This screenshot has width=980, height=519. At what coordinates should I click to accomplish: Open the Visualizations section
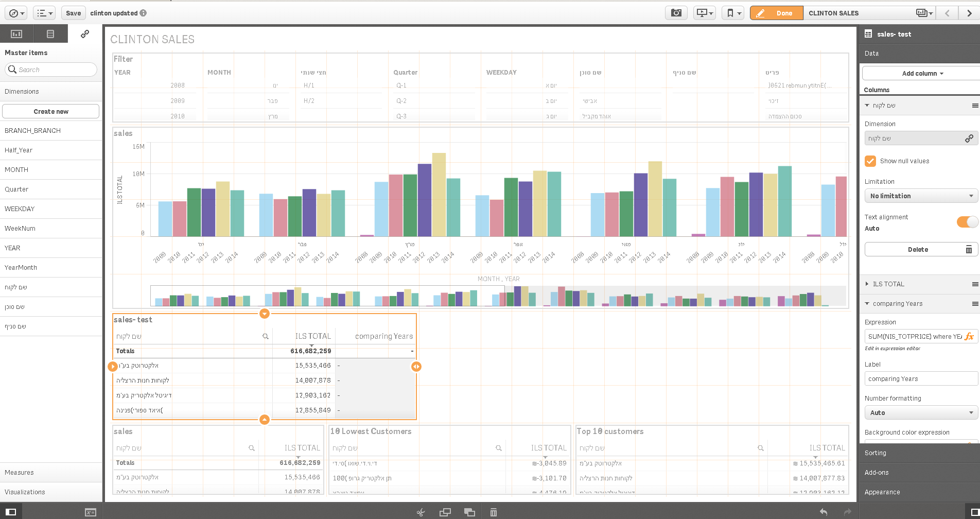(51, 492)
